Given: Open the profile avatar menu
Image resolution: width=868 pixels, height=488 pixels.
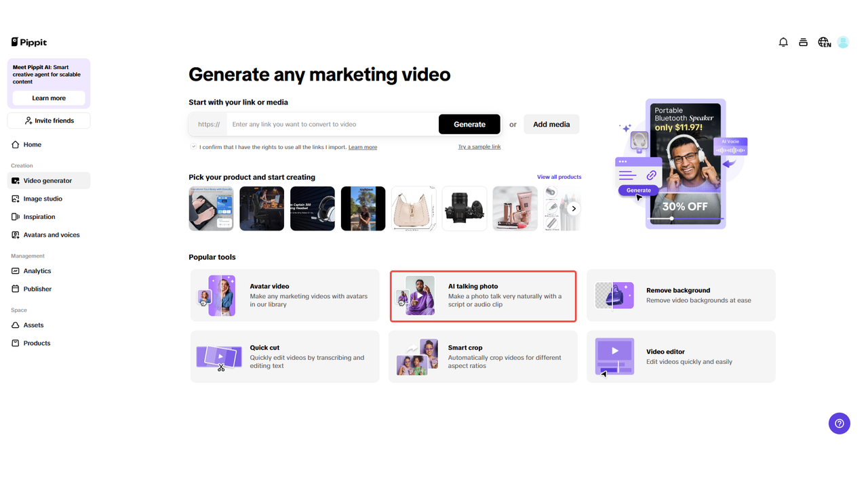Looking at the screenshot, I should click(x=843, y=42).
